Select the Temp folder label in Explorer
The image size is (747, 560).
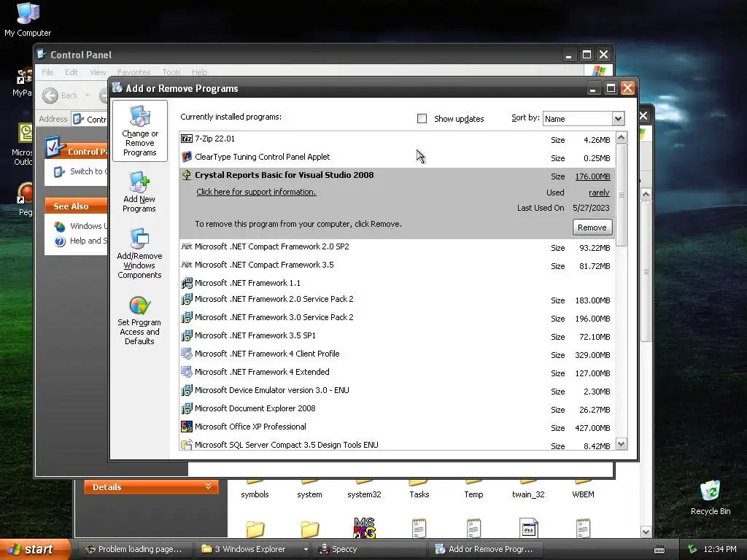473,495
